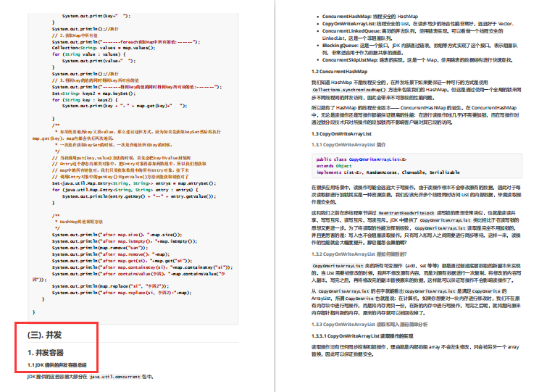Viewport: 539px width, 392px height.
Task: Click the code line containing "after map.size()"
Action: [x=117, y=235]
